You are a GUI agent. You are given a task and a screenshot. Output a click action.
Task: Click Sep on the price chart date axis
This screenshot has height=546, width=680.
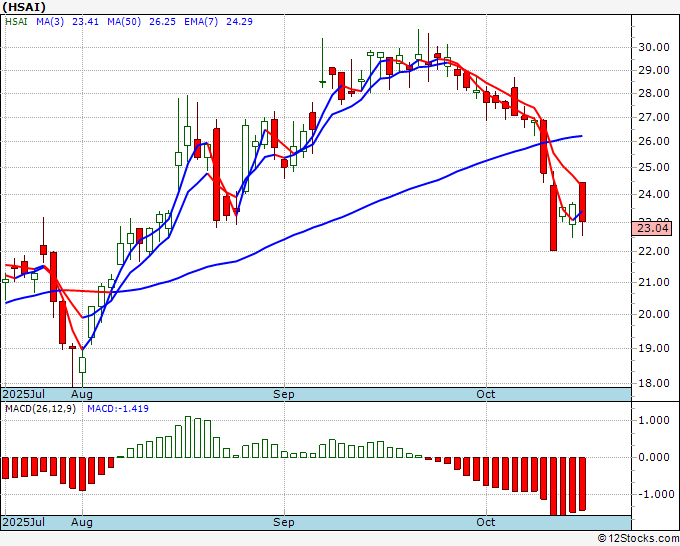pos(284,394)
